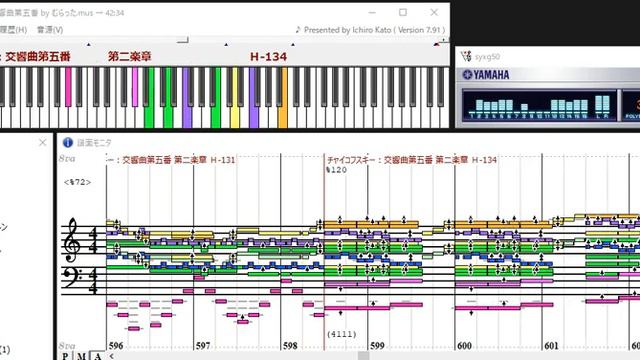Click the black marker triangle nearest the H-134 label

click(x=293, y=44)
